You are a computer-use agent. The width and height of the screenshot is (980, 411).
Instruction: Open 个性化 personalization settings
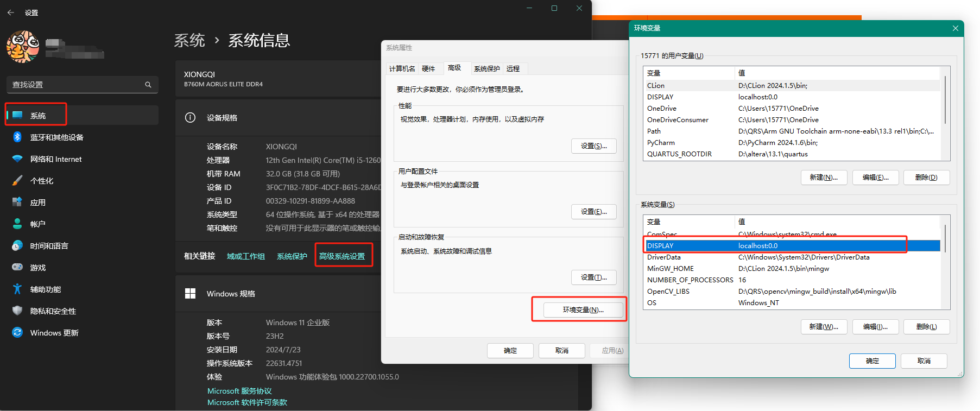tap(41, 181)
